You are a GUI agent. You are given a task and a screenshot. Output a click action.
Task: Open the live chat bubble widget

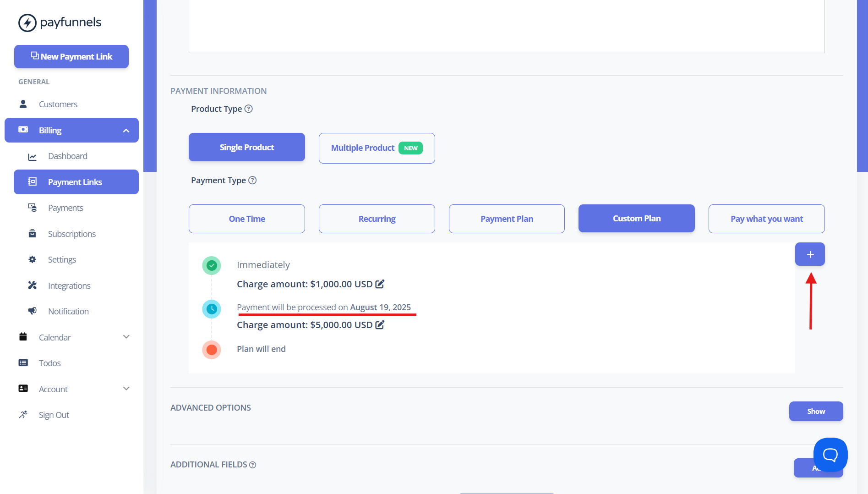(x=830, y=455)
